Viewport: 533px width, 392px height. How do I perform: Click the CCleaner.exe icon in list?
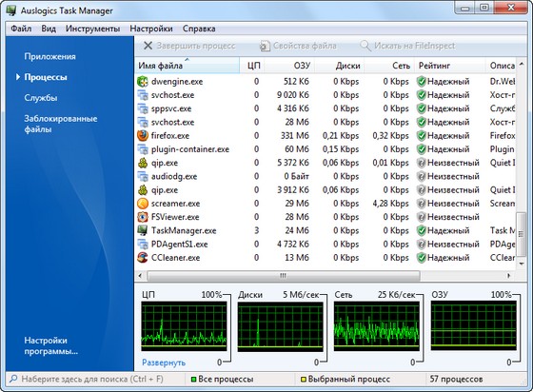point(143,258)
